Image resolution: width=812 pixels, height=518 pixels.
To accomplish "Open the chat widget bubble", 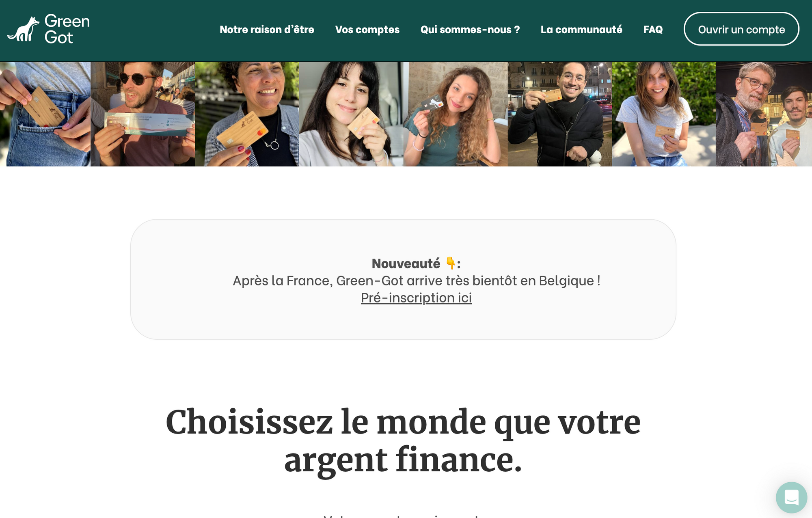I will coord(791,497).
